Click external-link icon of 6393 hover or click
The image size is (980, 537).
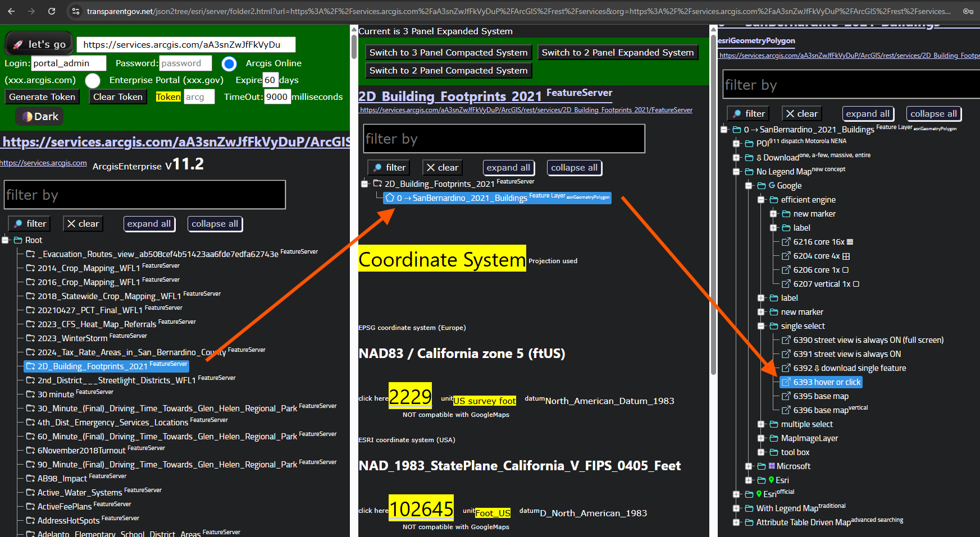(x=786, y=382)
